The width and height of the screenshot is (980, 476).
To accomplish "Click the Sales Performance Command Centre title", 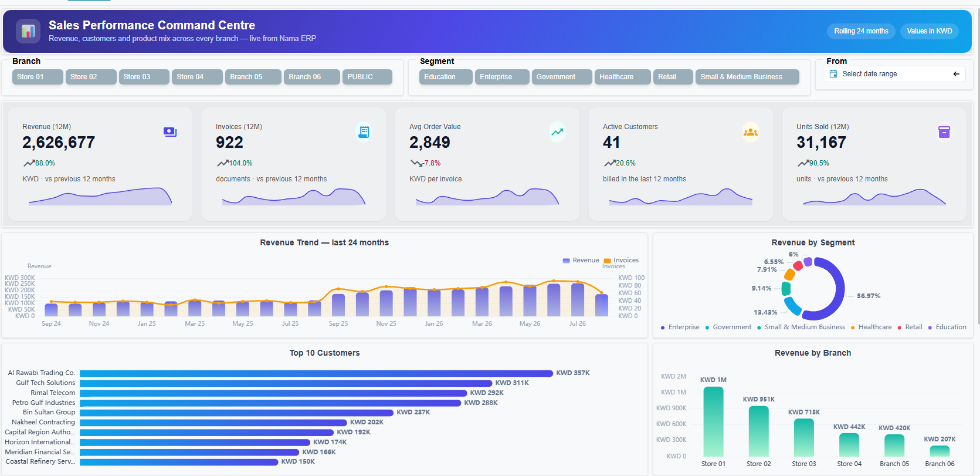I will coord(152,25).
